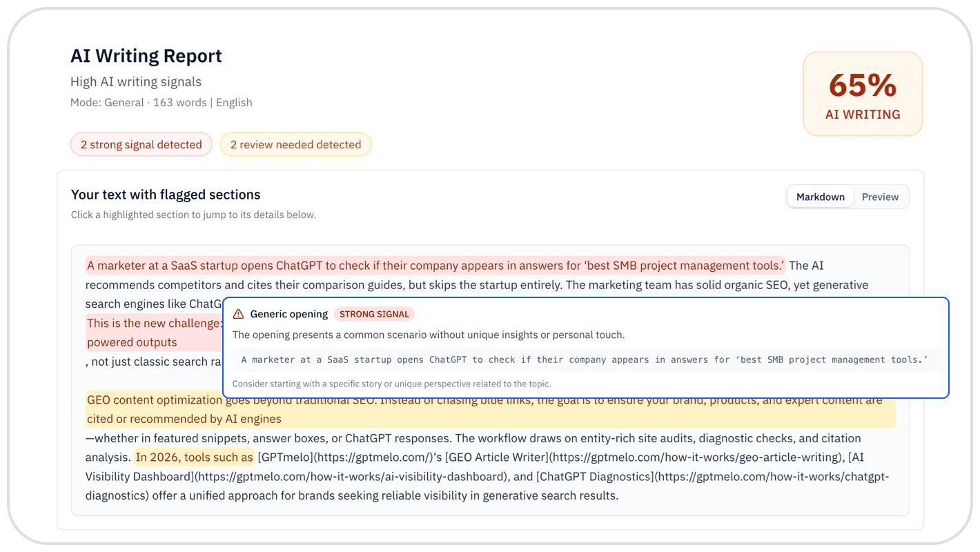Click the "2 strong signal detected" badge

click(x=141, y=144)
